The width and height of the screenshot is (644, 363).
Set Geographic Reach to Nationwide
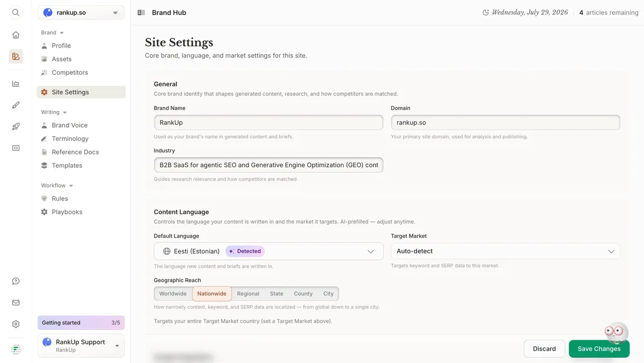click(212, 294)
